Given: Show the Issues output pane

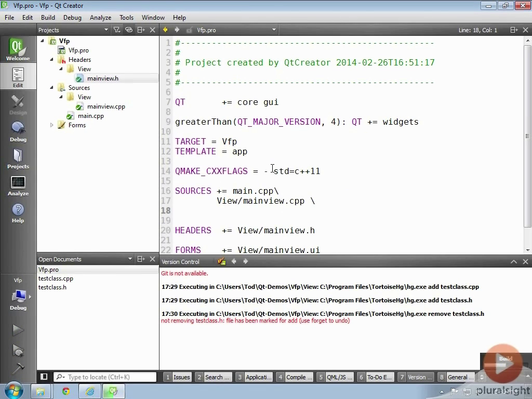Looking at the screenshot, I should click(x=178, y=377).
